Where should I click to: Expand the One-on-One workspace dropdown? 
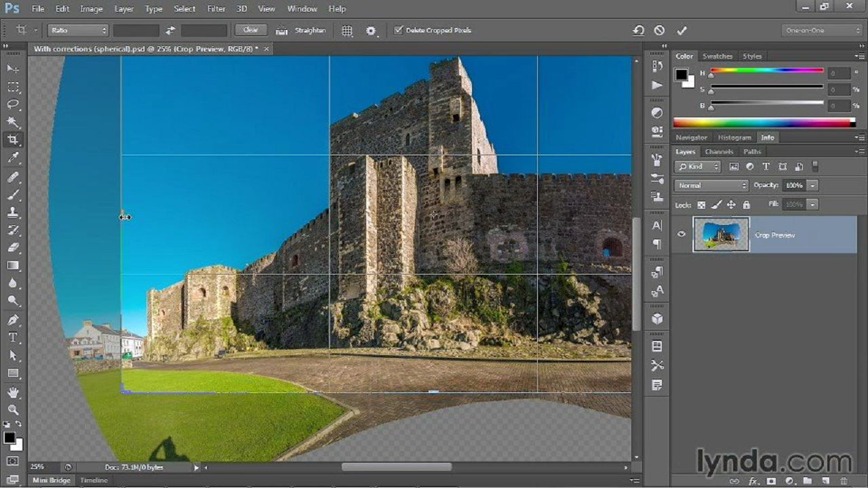pyautogui.click(x=821, y=30)
